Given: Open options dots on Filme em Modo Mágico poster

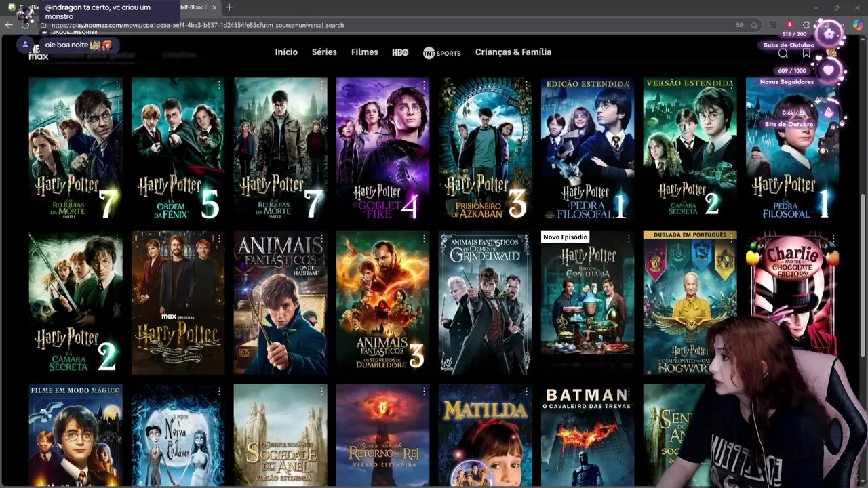Looking at the screenshot, I should [x=117, y=392].
